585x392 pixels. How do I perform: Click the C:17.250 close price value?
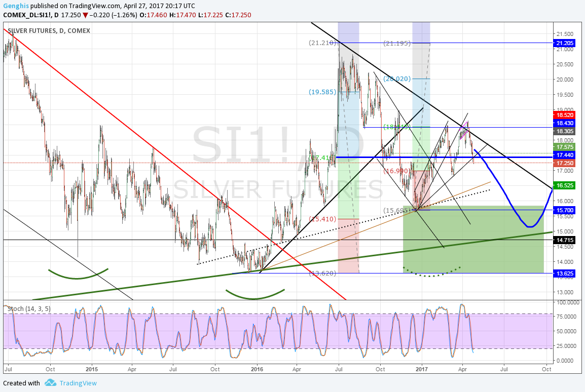[x=238, y=15]
